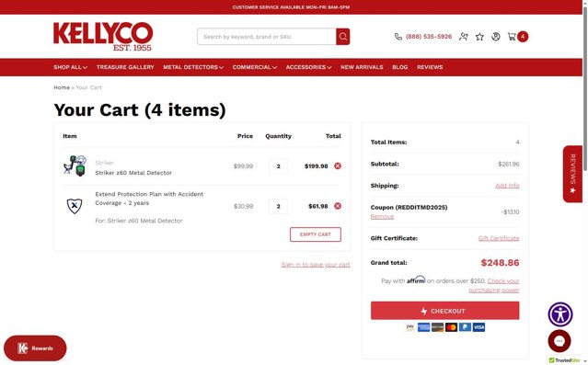Open the Rewards widget

pos(35,348)
